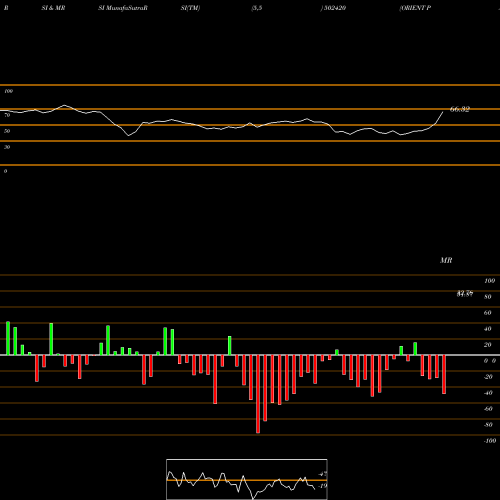Click the 502420 stock code text
Image resolution: width=500 pixels, height=500 pixels.
click(334, 8)
